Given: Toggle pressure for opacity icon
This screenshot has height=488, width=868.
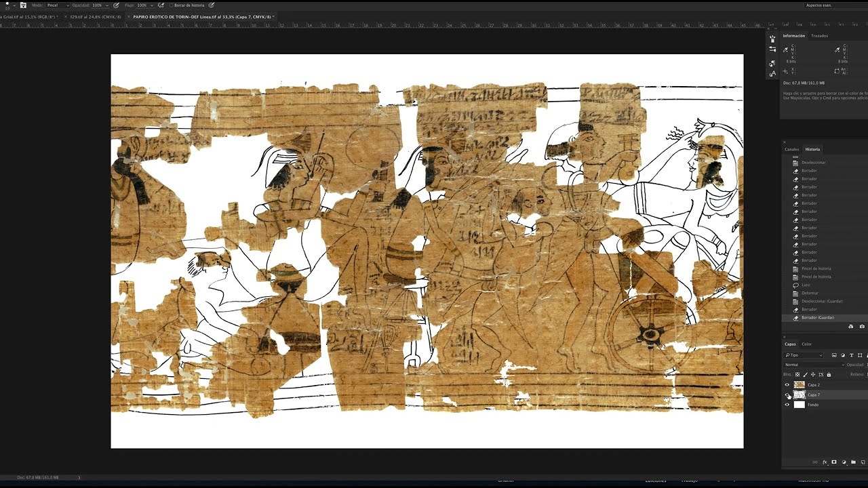Looking at the screenshot, I should pos(116,5).
